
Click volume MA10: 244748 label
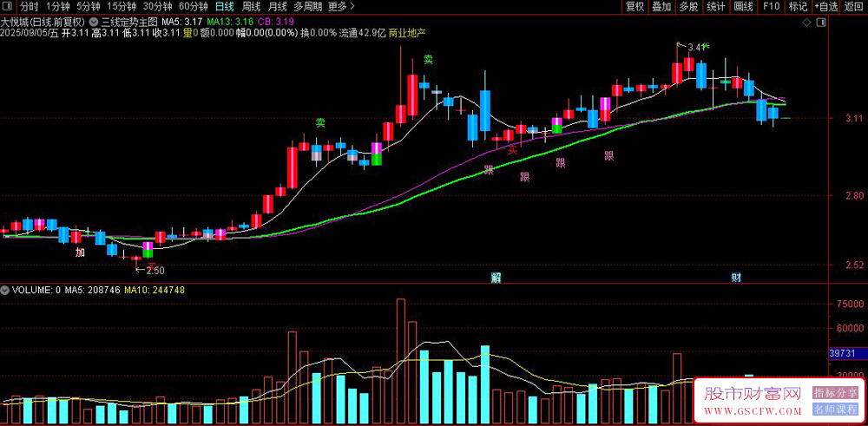(155, 289)
